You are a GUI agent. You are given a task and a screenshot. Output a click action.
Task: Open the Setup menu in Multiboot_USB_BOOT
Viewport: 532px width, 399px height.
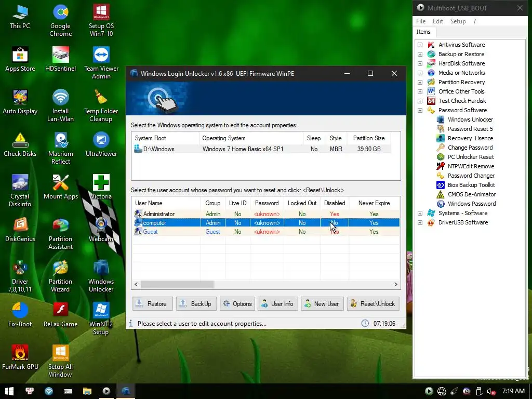(458, 21)
